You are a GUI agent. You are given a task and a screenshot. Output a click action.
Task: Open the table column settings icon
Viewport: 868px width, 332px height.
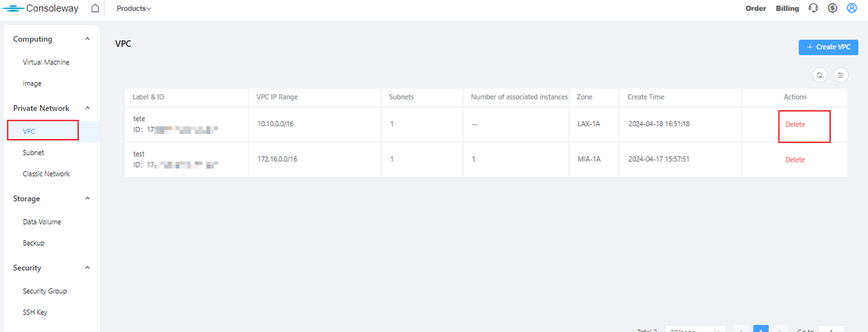[x=841, y=75]
